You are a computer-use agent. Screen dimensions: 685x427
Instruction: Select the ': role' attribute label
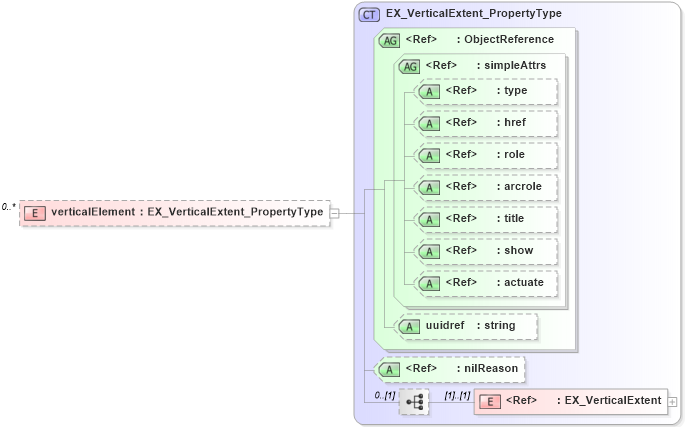511,154
